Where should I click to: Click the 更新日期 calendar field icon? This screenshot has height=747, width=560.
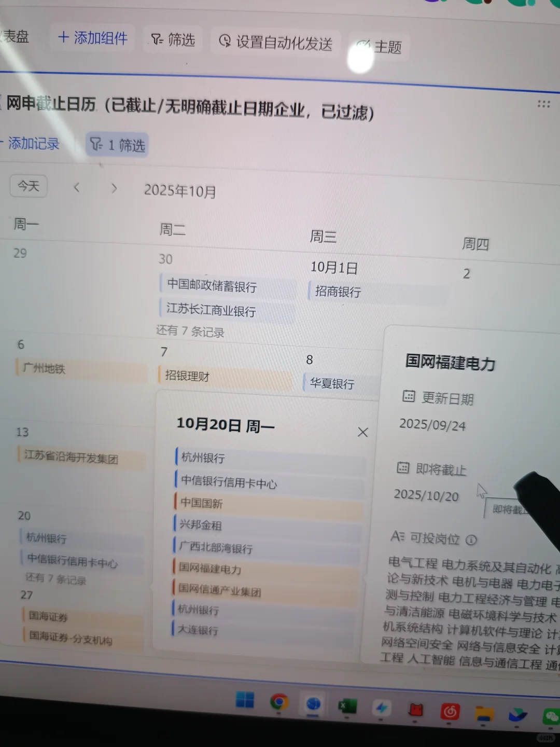(409, 396)
